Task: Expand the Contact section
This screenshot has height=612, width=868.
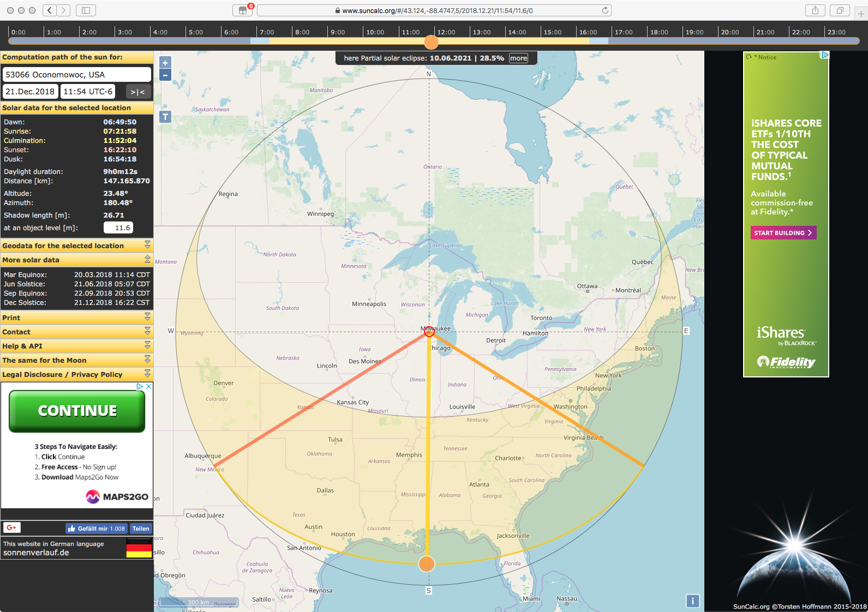Action: [77, 332]
